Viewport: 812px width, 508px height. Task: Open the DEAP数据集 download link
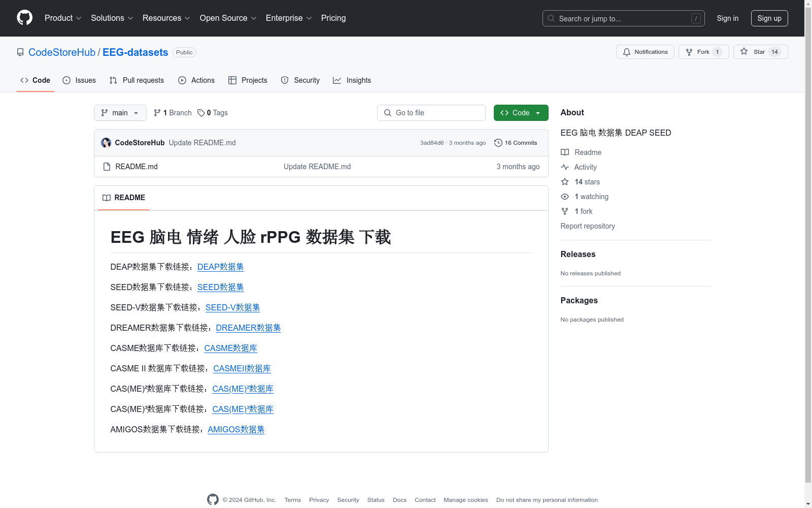[x=221, y=267]
